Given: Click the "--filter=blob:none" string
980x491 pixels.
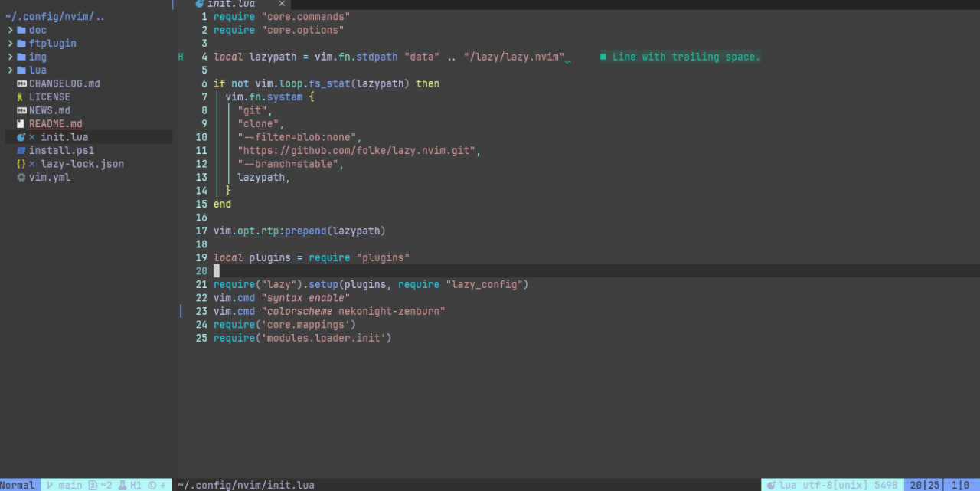Looking at the screenshot, I should [x=296, y=137].
